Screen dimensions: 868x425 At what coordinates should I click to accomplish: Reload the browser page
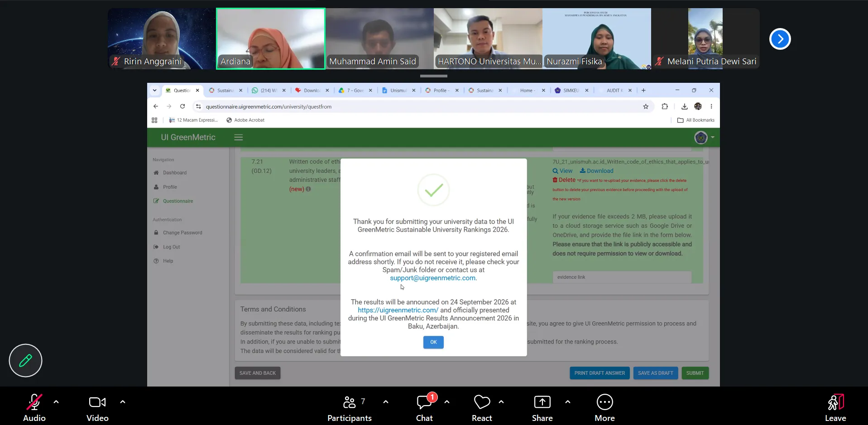point(182,106)
